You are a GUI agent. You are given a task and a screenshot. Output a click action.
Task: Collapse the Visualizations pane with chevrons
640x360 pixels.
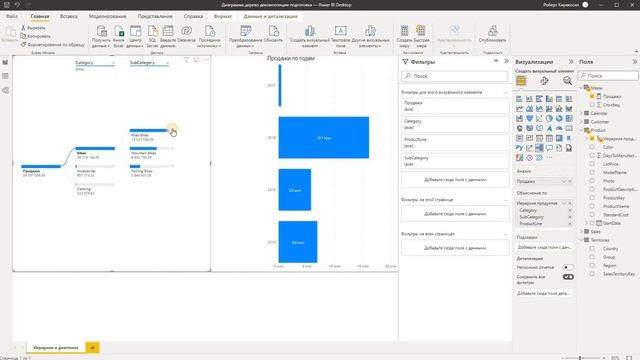coord(571,62)
